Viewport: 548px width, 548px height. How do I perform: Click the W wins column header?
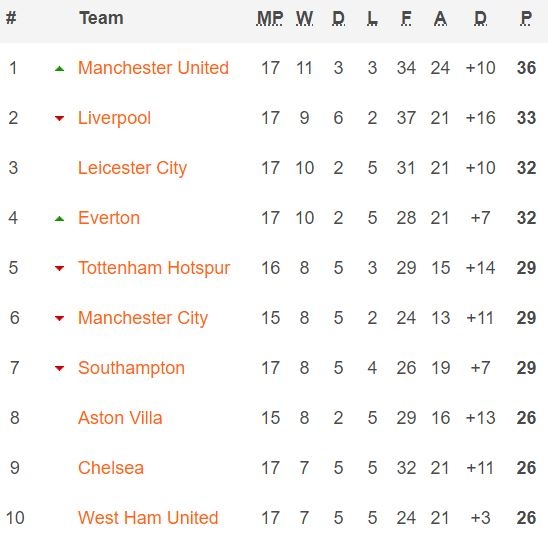pos(304,18)
